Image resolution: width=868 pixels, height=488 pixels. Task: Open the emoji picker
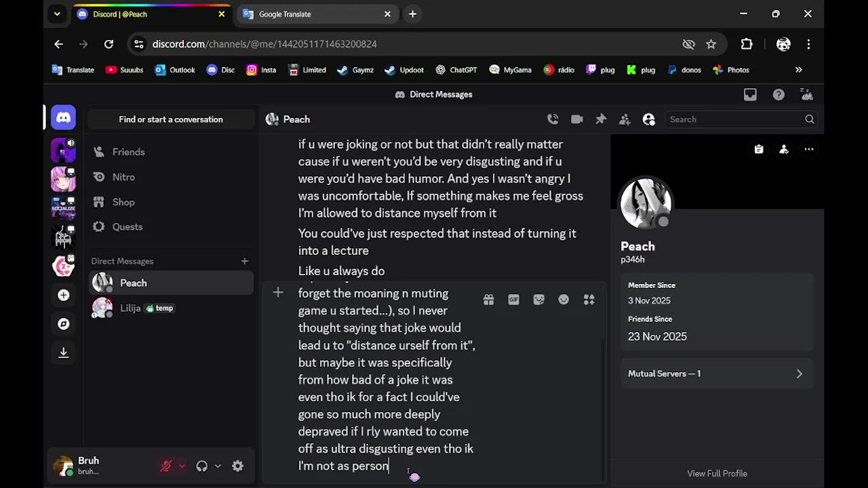coord(564,300)
